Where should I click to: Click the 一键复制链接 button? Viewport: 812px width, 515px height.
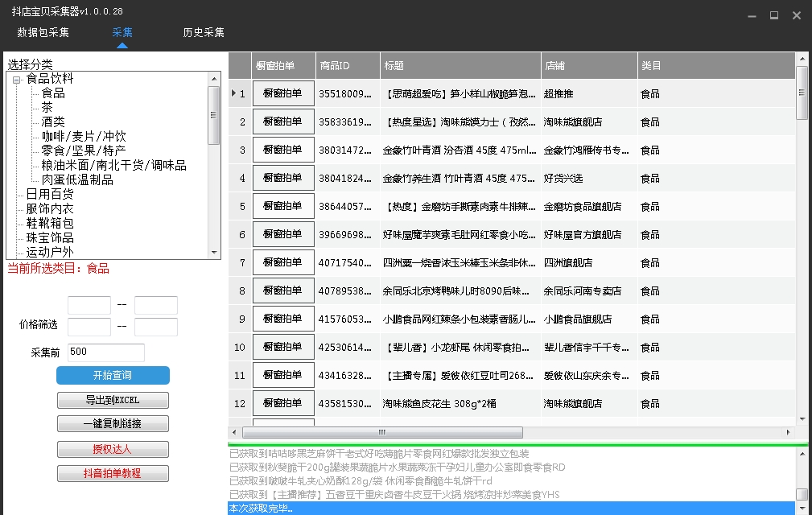(x=113, y=424)
